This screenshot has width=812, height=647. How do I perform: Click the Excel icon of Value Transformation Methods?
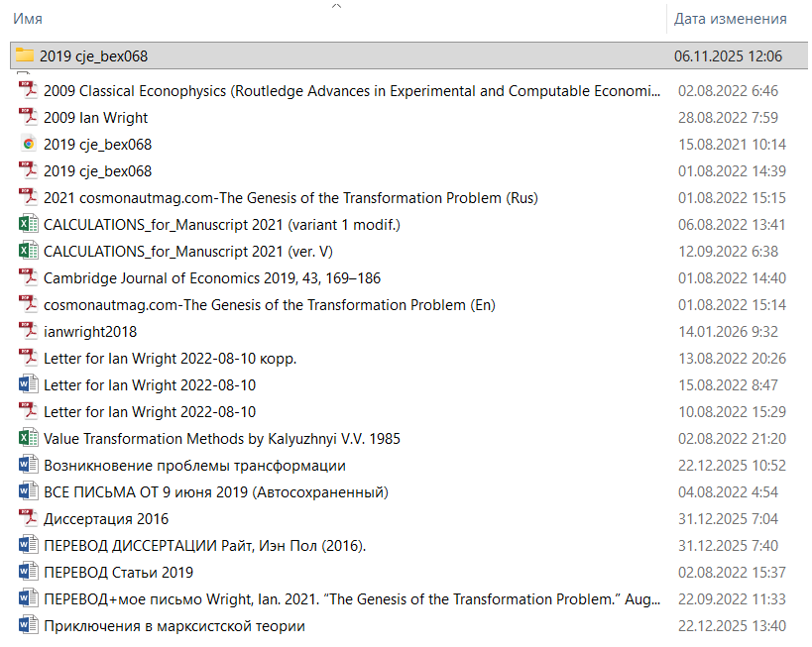pos(28,438)
